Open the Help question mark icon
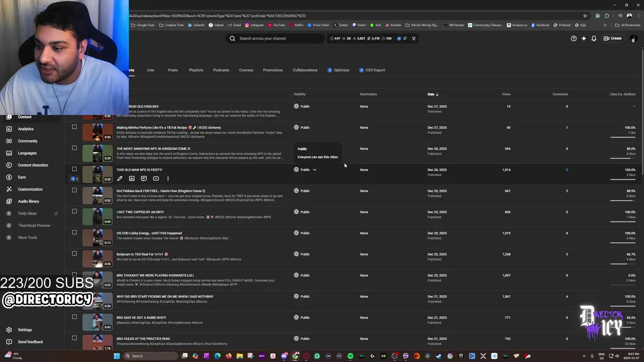Screen dimensions: 644x362 pyautogui.click(x=574, y=38)
